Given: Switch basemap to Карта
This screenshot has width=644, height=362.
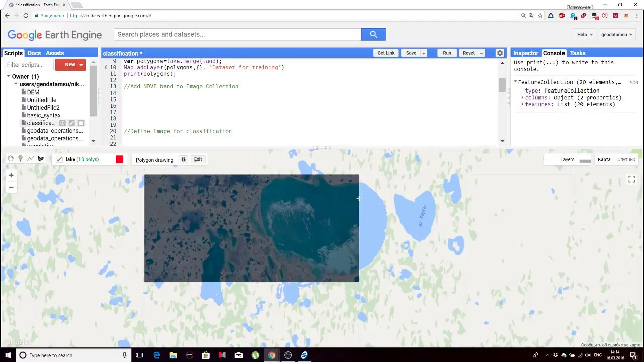Looking at the screenshot, I should click(604, 159).
